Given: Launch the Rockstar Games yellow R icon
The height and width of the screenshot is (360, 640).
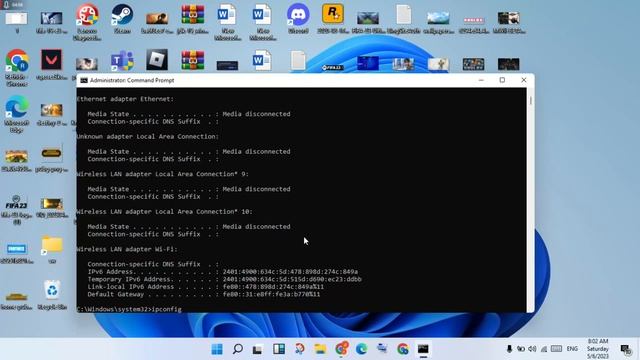Looking at the screenshot, I should [333, 14].
